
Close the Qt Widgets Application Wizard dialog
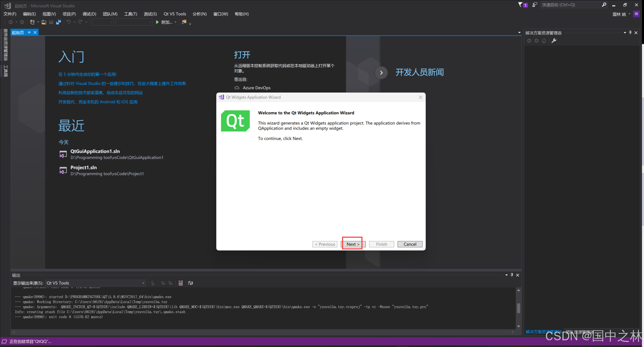click(421, 97)
